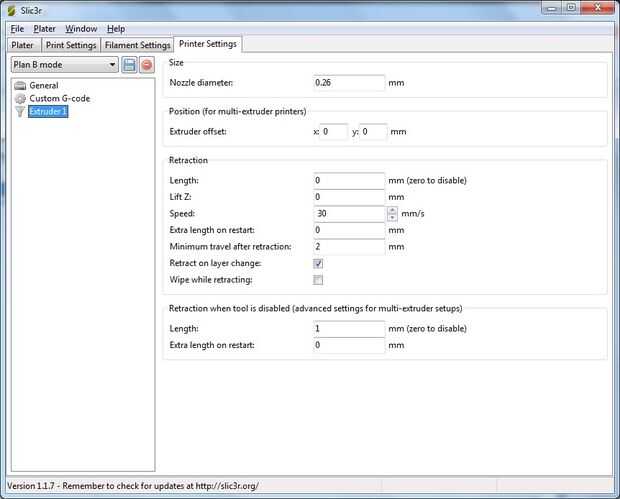Click the Custom G-code gear icon
The height and width of the screenshot is (499, 620).
coord(20,98)
